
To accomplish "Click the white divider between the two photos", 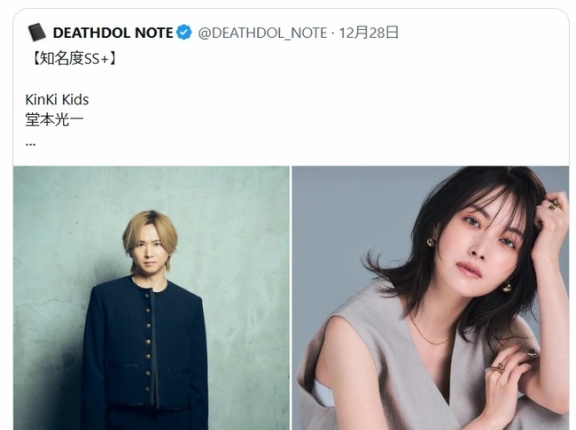I will [291, 298].
